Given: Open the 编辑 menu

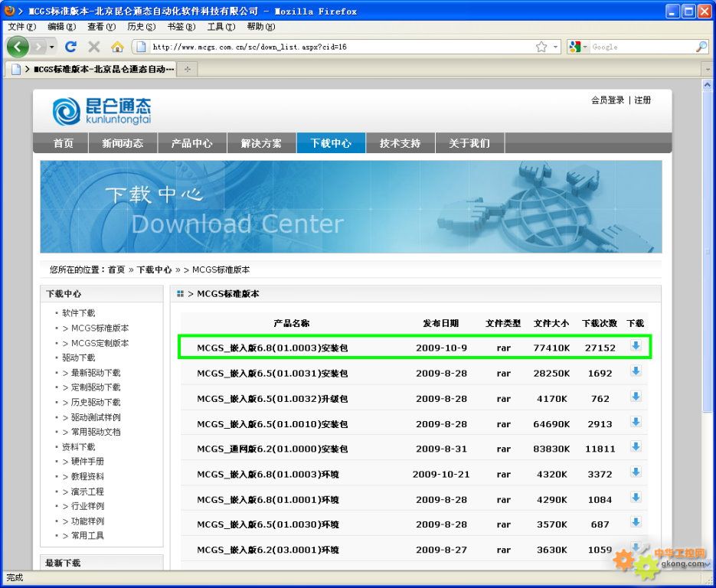Looking at the screenshot, I should (62, 27).
